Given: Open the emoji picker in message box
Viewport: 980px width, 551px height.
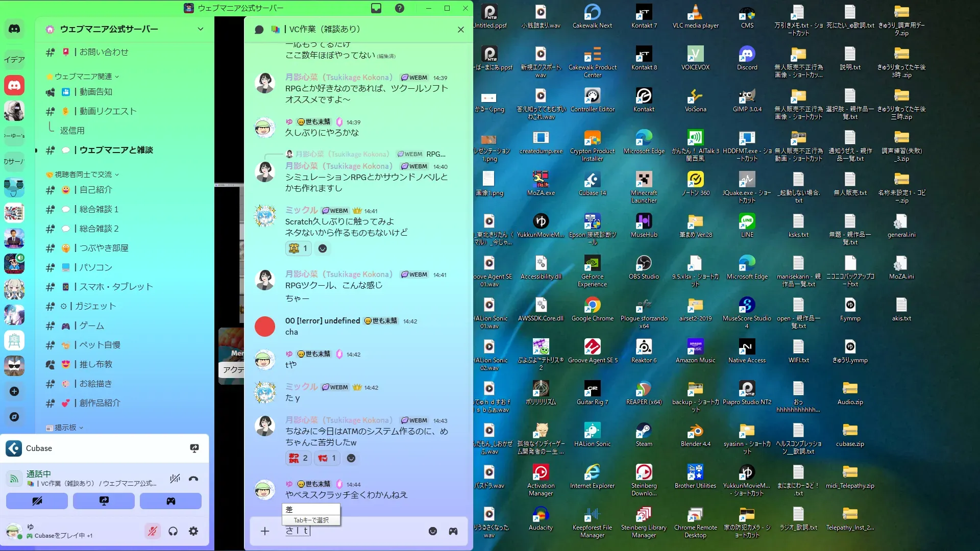Looking at the screenshot, I should pos(433,531).
